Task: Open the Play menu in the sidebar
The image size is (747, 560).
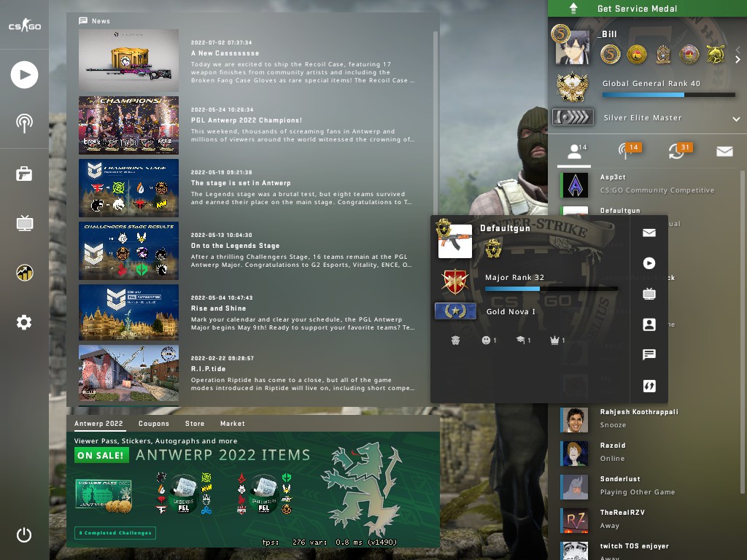Action: tap(24, 75)
